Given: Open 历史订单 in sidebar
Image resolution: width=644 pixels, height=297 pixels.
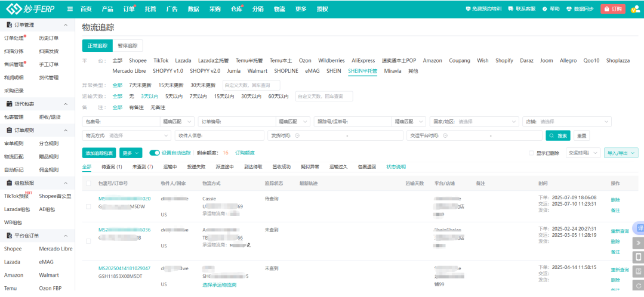Looking at the screenshot, I should click(x=48, y=38).
